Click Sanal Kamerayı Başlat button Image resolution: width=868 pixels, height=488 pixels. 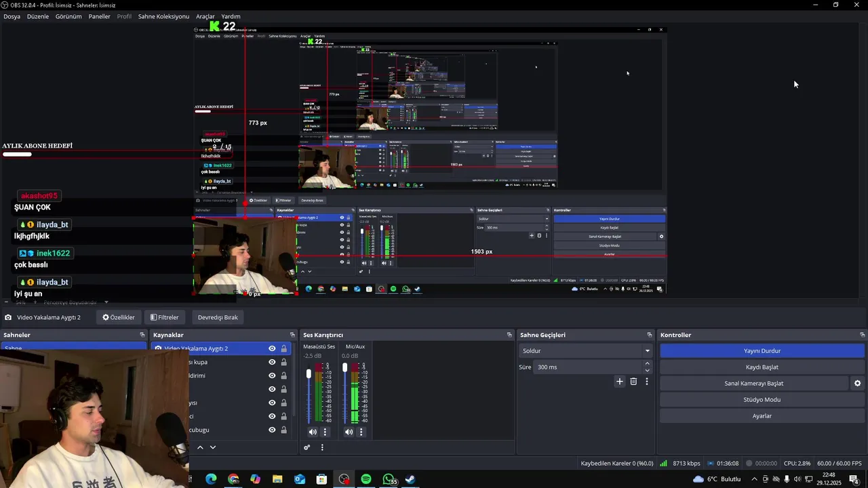coord(754,383)
